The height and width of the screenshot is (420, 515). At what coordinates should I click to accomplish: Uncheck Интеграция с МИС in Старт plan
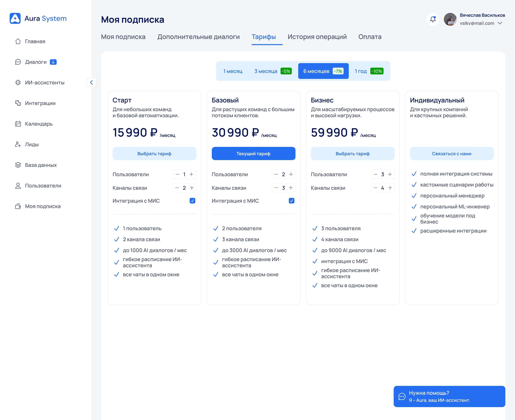click(x=192, y=200)
